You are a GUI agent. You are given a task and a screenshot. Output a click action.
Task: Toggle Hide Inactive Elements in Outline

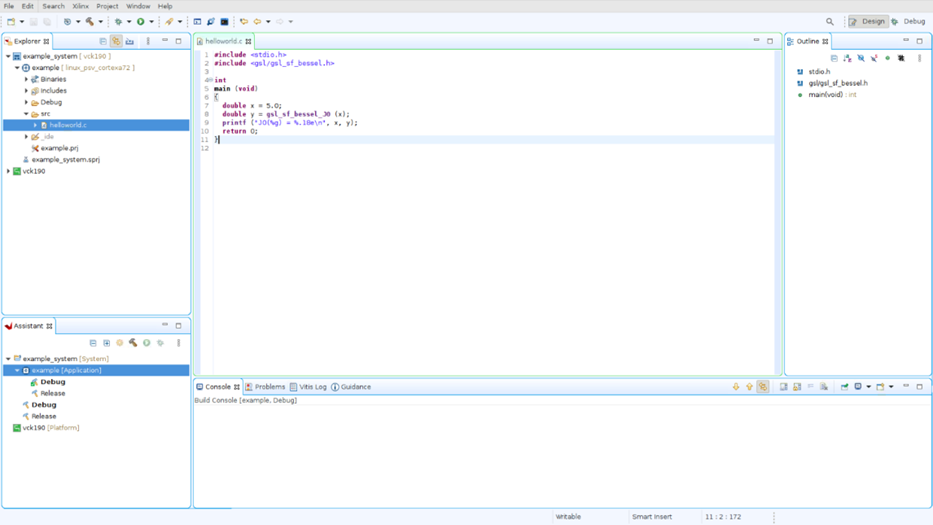click(x=901, y=58)
